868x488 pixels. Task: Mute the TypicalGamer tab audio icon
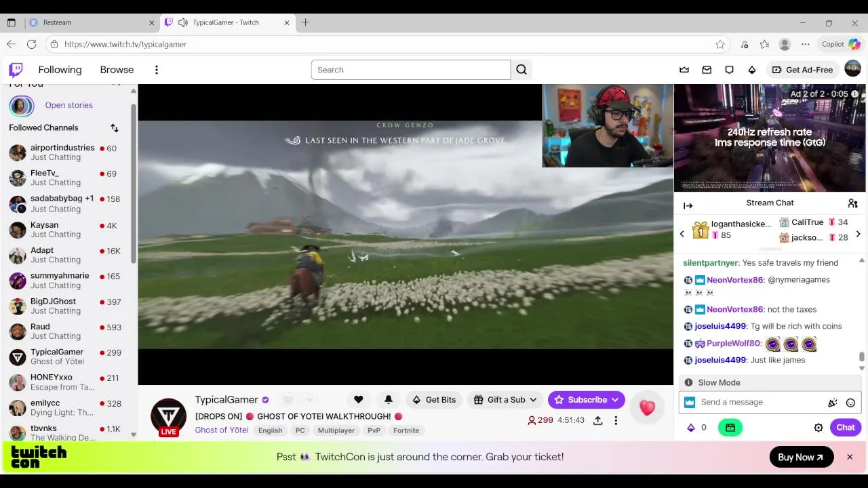pyautogui.click(x=182, y=22)
